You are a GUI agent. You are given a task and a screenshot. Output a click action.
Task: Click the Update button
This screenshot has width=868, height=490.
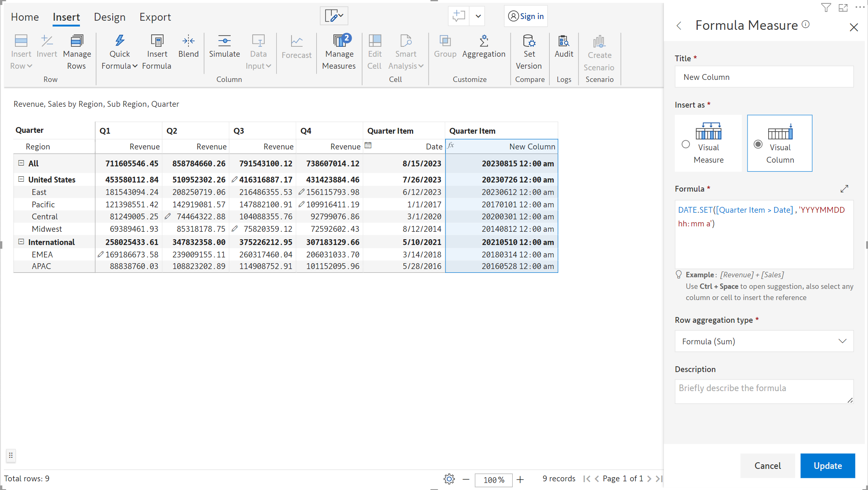827,466
